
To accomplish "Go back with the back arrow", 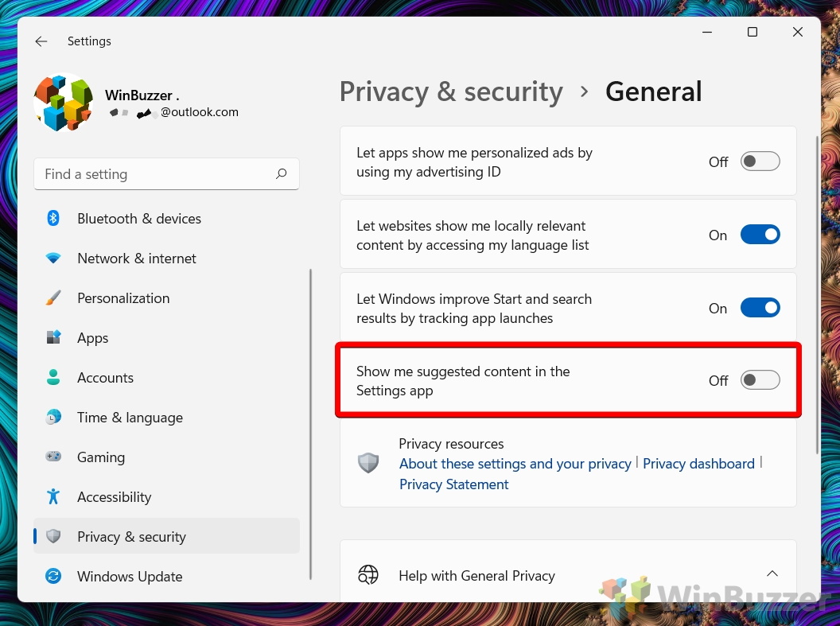I will pos(41,41).
